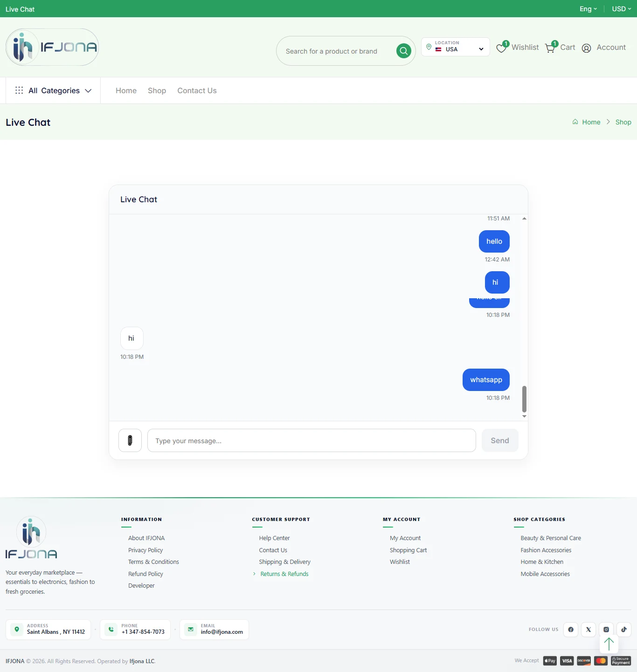Open Shop in the navigation bar
This screenshot has width=637, height=672.
(x=157, y=90)
